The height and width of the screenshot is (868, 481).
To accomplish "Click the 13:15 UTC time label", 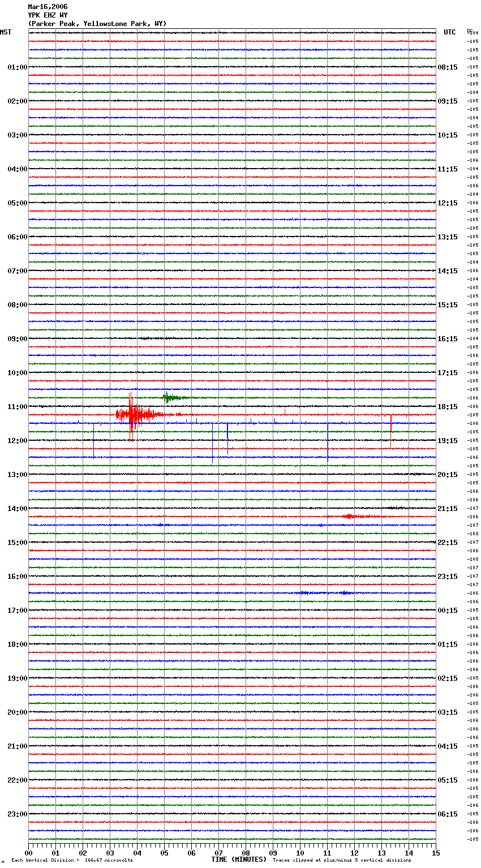I will pos(448,237).
